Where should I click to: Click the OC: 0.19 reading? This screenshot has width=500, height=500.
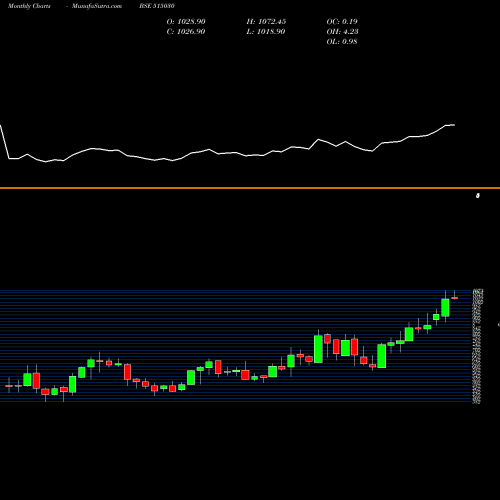[342, 22]
